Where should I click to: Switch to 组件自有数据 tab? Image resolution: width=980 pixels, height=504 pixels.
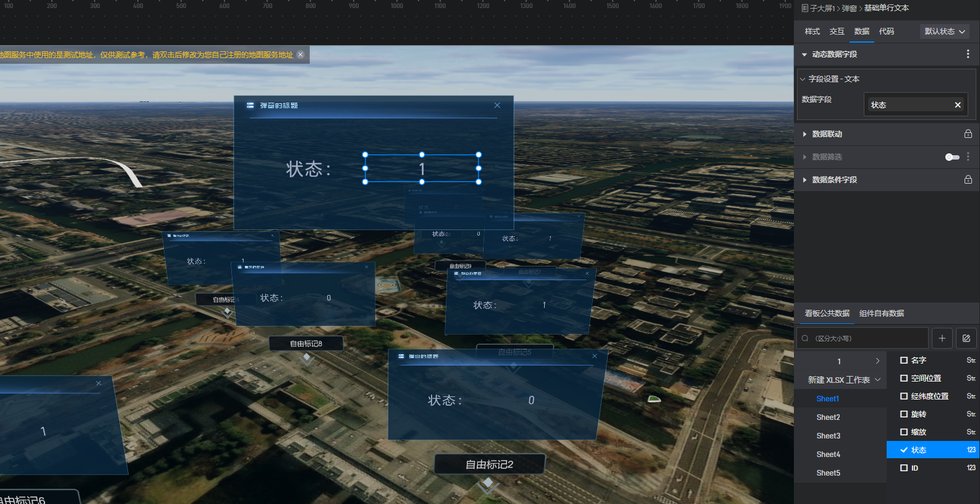pos(882,314)
